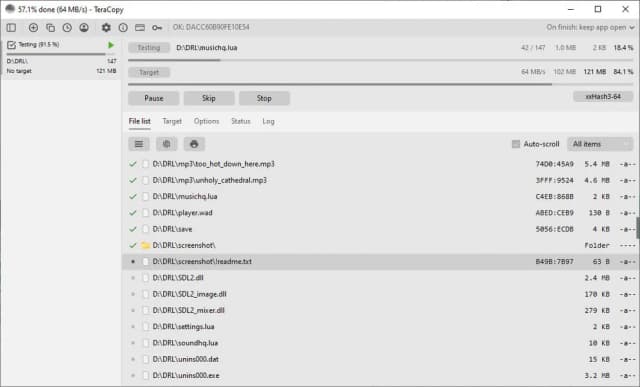Select the D:\DRL\save row
This screenshot has height=387, width=640.
(x=381, y=229)
